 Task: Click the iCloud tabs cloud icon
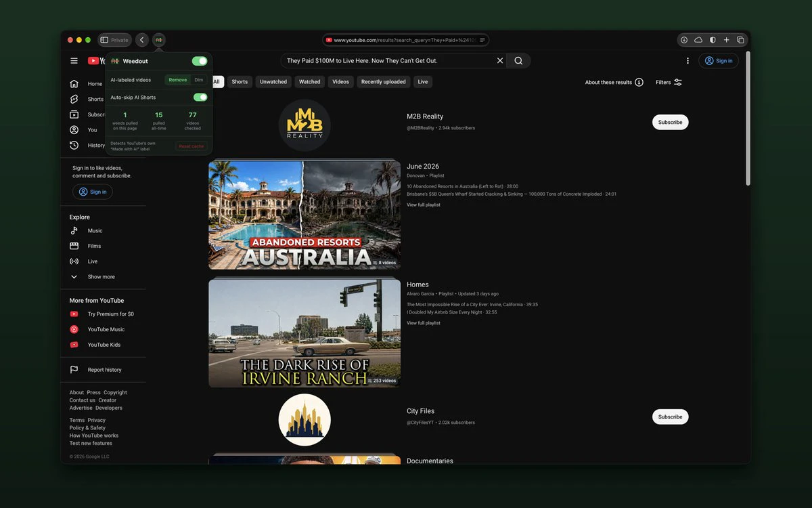[698, 40]
